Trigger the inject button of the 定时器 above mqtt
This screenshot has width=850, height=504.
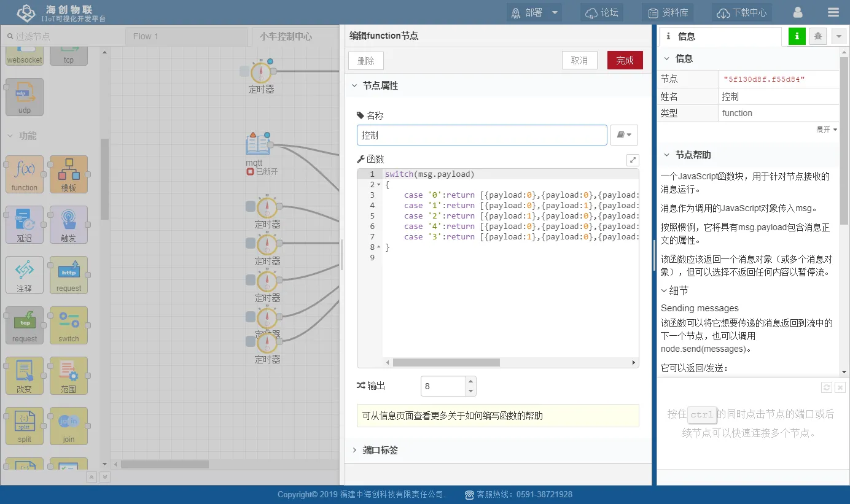point(244,71)
